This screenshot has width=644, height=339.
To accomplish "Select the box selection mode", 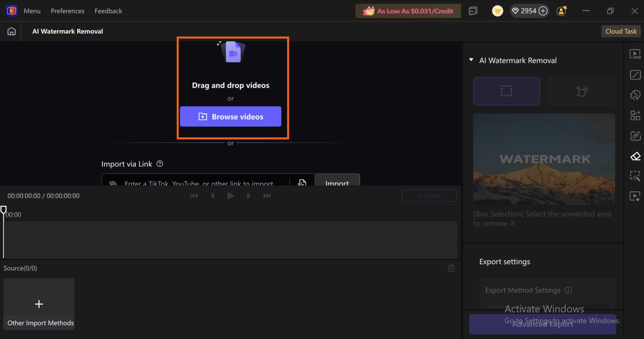I will click(506, 91).
